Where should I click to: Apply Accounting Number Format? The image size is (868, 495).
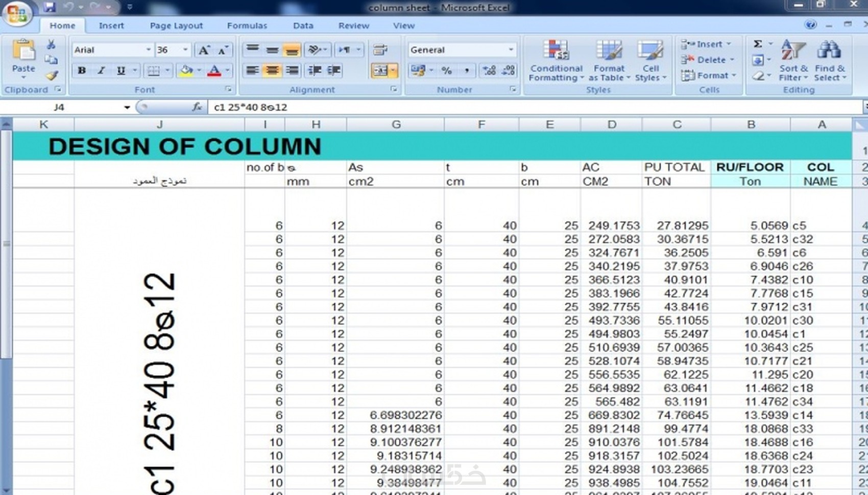point(418,70)
